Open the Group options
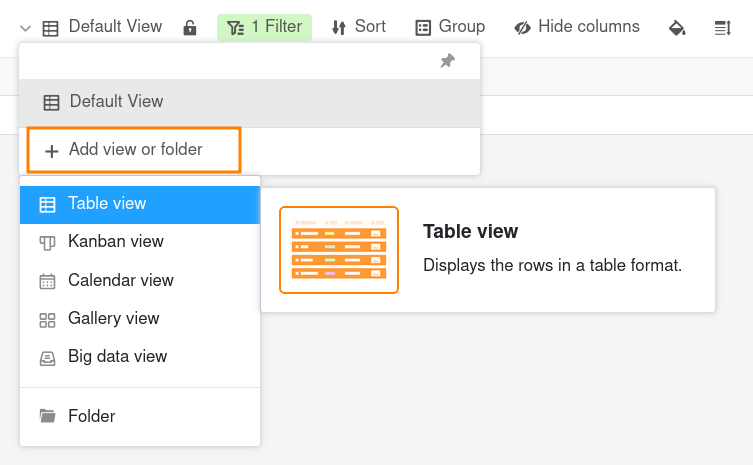This screenshot has height=465, width=753. point(450,27)
